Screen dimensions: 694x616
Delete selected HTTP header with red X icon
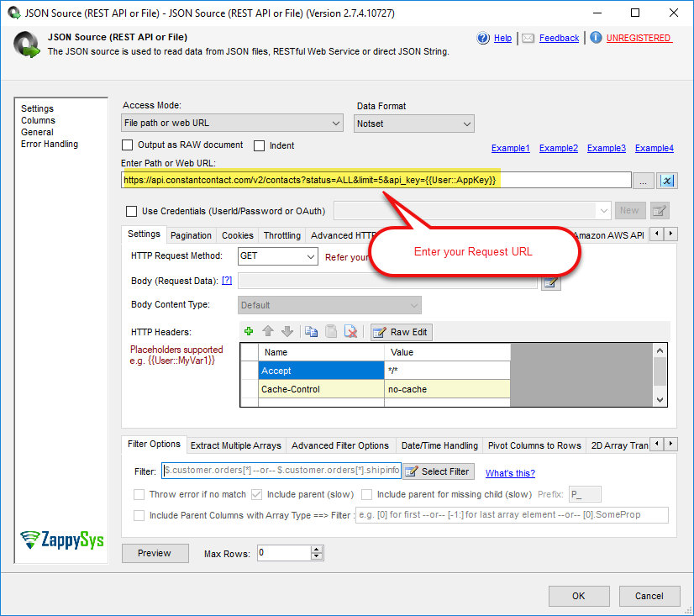(350, 331)
